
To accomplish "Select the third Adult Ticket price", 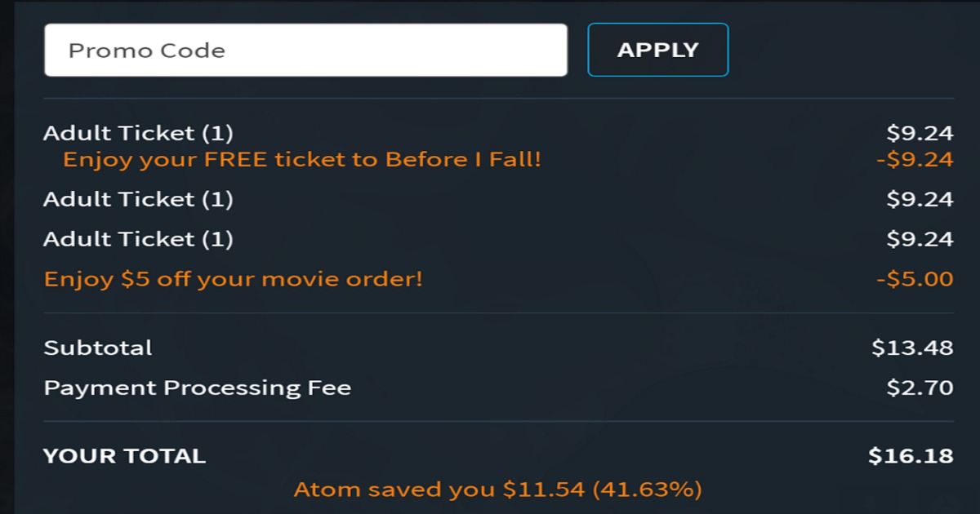I will coord(920,239).
